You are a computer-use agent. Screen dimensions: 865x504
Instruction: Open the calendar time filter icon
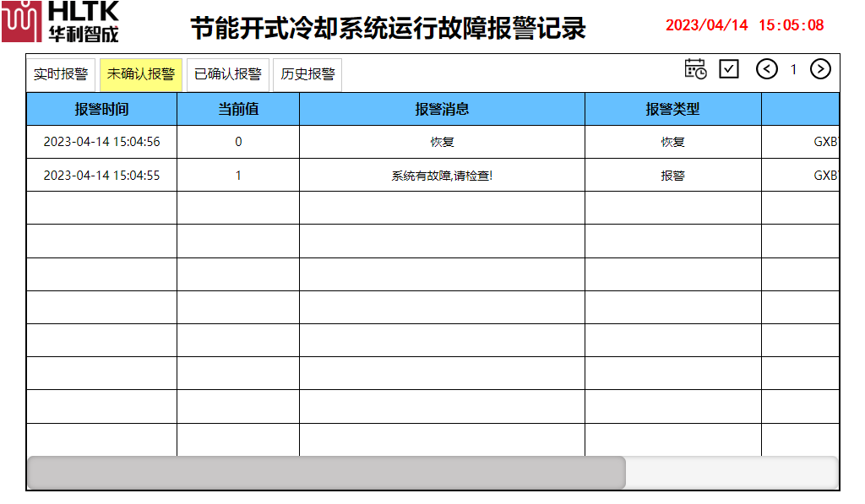(x=695, y=69)
